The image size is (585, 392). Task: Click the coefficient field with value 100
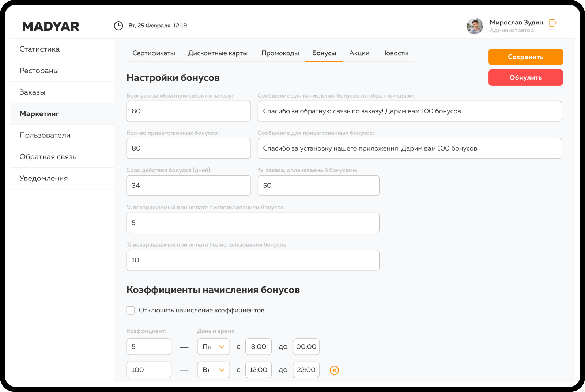tap(149, 370)
